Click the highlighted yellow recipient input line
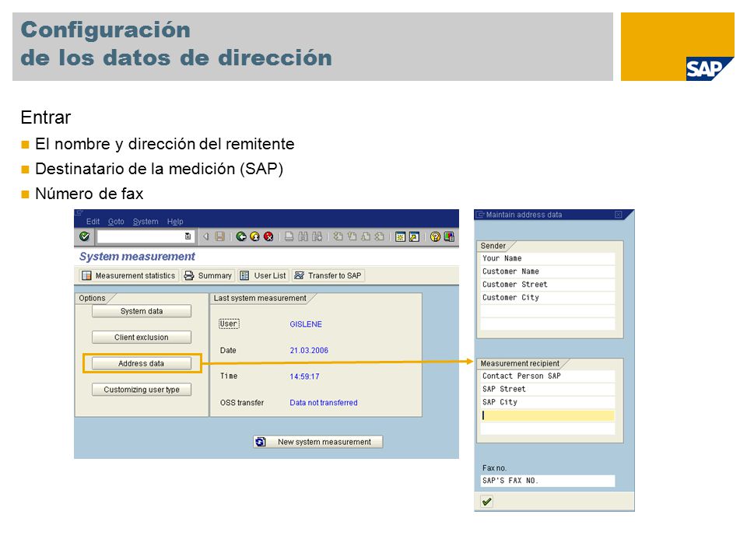747x560 pixels. [x=548, y=415]
